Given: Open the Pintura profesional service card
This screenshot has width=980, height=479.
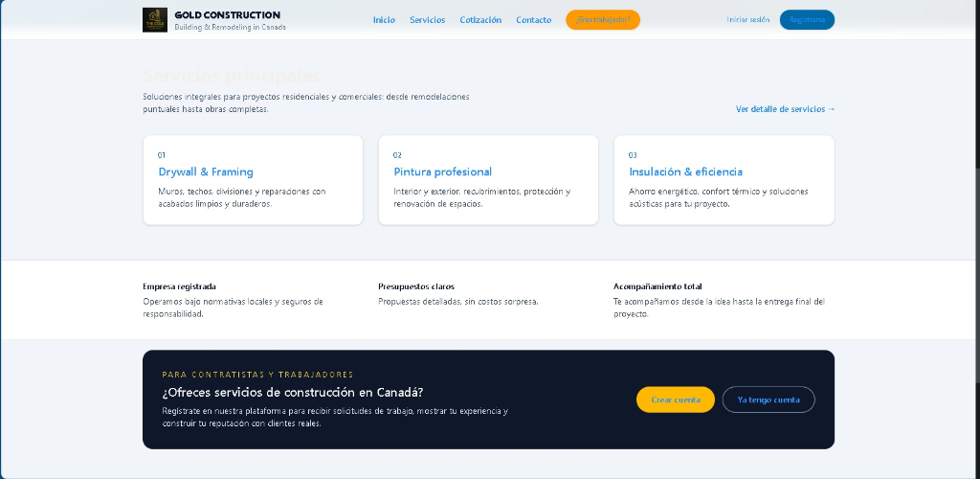Looking at the screenshot, I should 488,180.
